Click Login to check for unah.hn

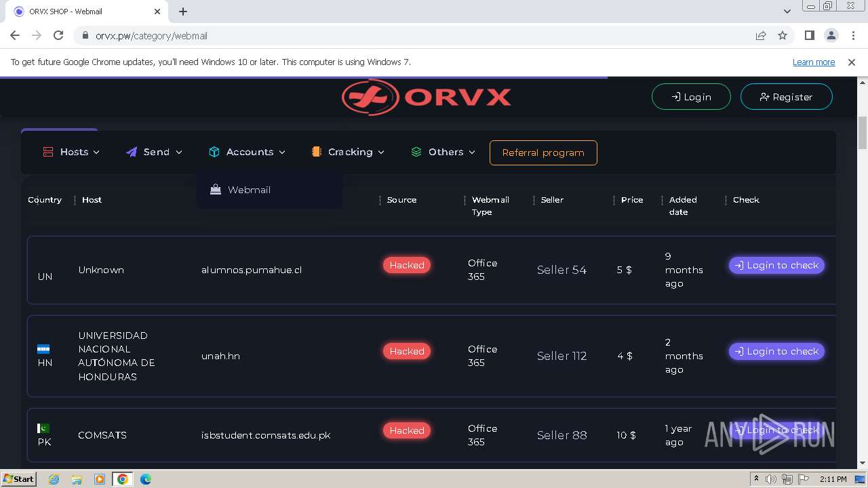click(x=776, y=351)
